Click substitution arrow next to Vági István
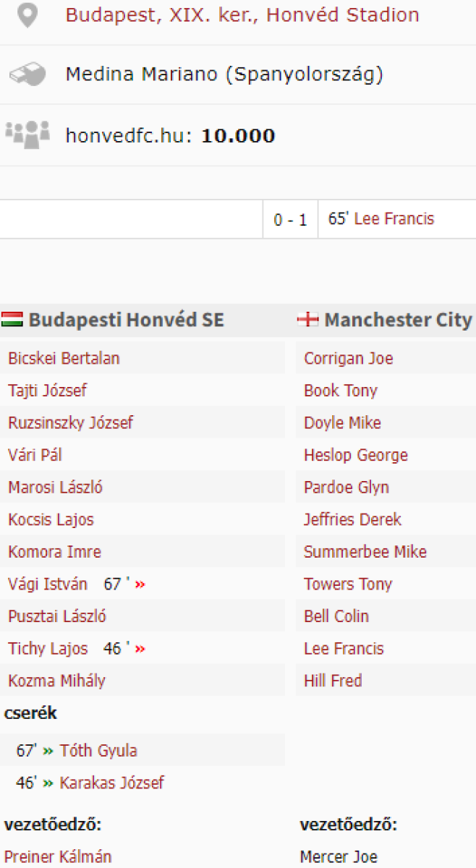The image size is (476, 868). point(140,584)
